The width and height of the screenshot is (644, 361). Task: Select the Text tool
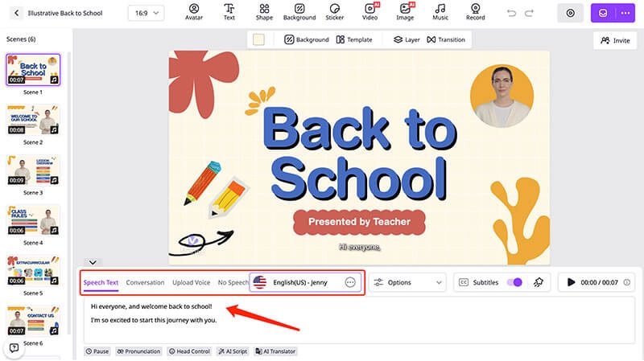tap(229, 12)
